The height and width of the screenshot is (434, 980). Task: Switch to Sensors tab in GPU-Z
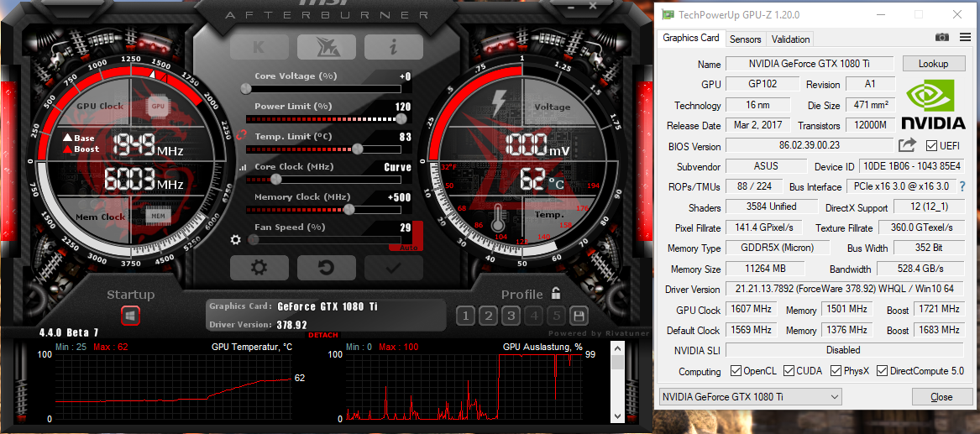746,39
